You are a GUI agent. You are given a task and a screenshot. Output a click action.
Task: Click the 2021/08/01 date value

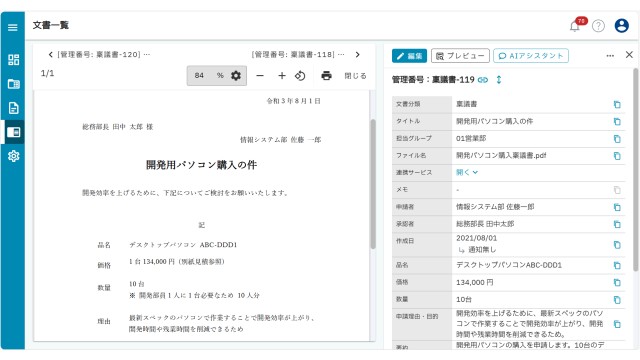[x=476, y=238]
